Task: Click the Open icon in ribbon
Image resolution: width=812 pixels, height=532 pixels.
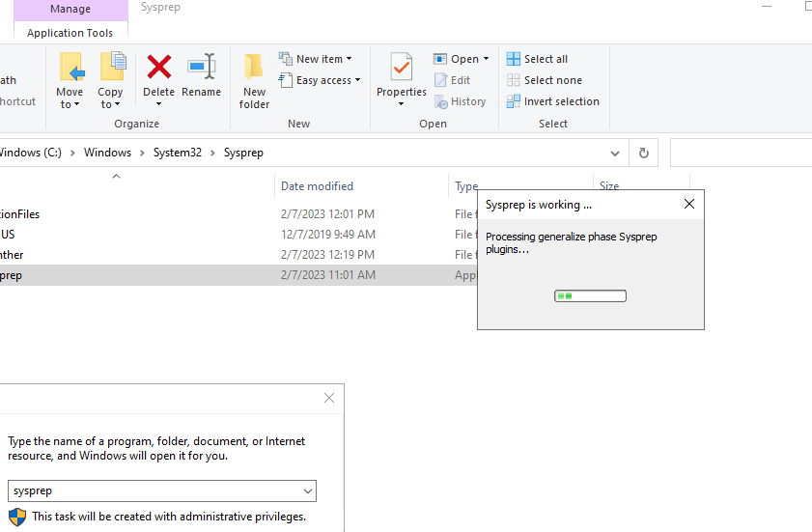Action: [x=440, y=59]
